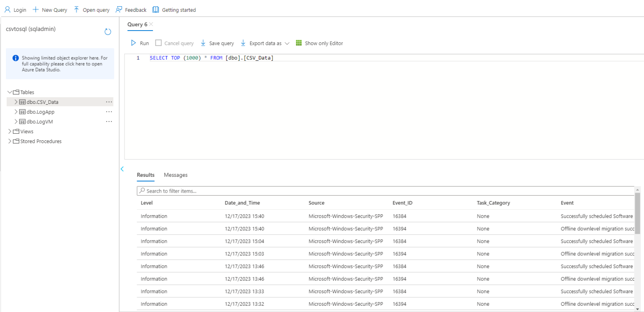644x312 pixels.
Task: Expand the Views folder
Action: (x=9, y=131)
